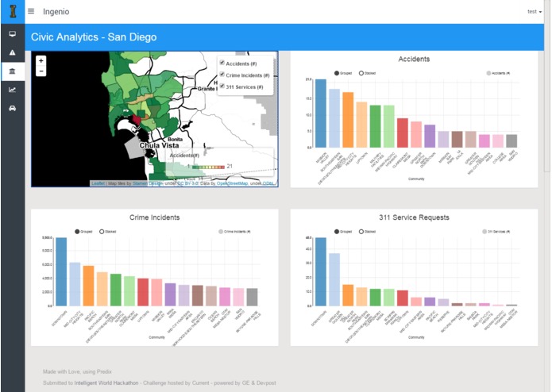This screenshot has width=552, height=392.
Task: Zoom in on the map
Action: point(41,61)
